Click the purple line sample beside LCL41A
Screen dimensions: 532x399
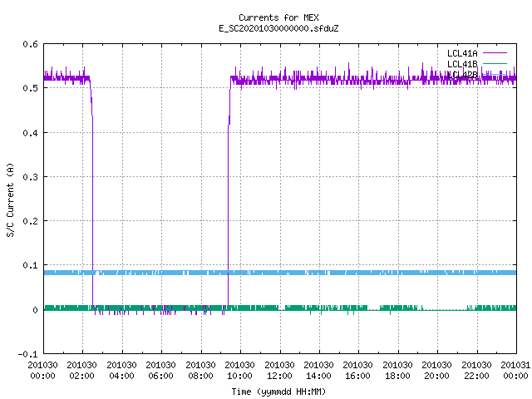[495, 53]
